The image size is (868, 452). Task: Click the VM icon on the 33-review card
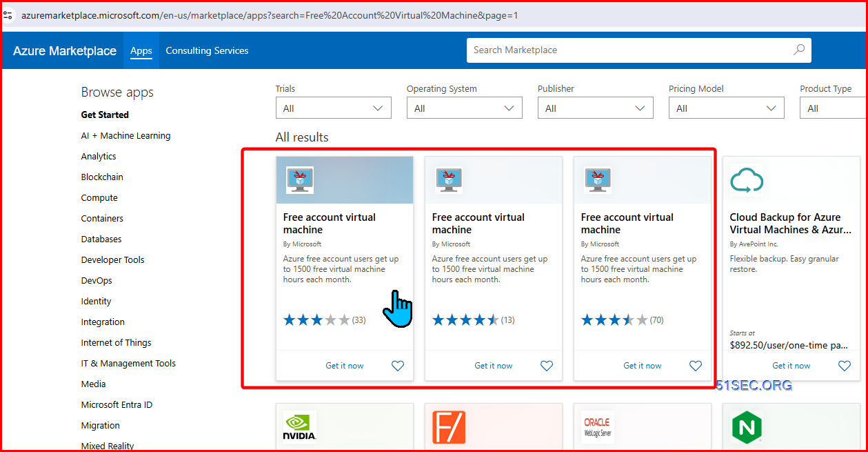pos(300,180)
